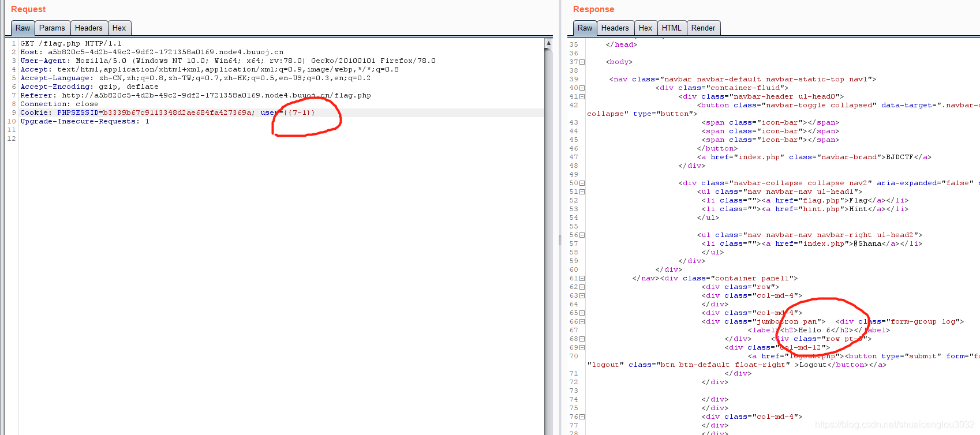This screenshot has width=980, height=435.
Task: Collapse the ul-head2 list fold on line 56
Action: (x=582, y=235)
